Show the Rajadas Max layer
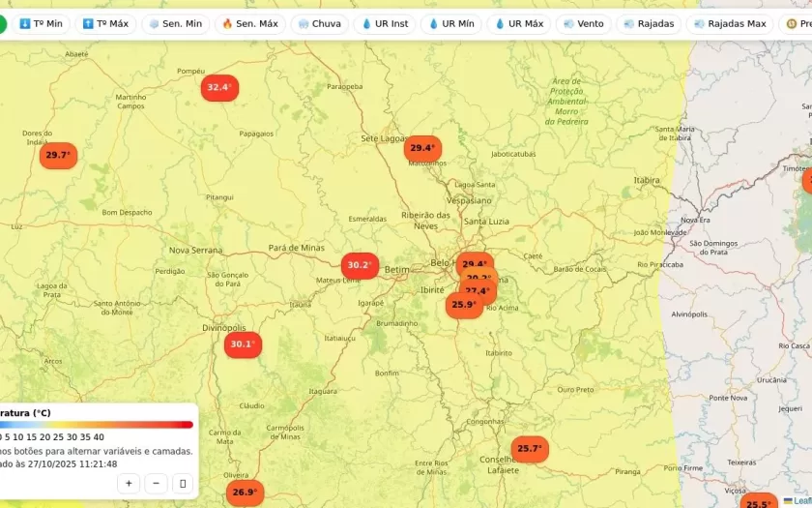The height and width of the screenshot is (508, 812). point(730,23)
